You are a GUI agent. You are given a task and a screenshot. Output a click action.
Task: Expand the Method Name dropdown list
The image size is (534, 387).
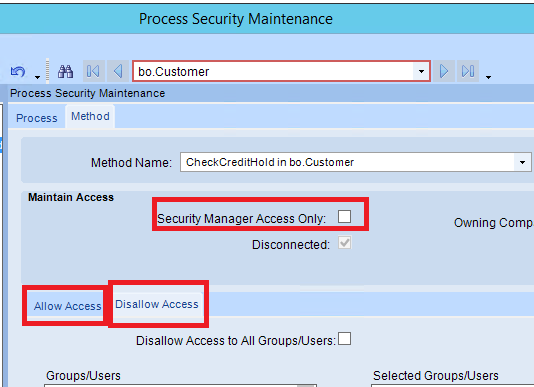point(522,162)
